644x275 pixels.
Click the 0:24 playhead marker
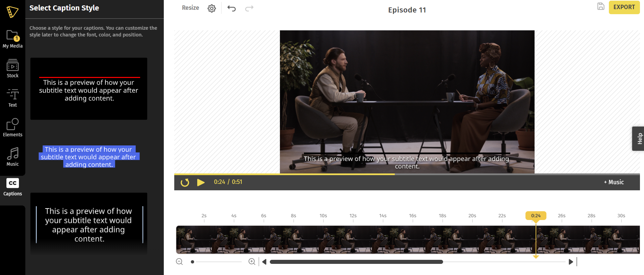[x=536, y=216]
